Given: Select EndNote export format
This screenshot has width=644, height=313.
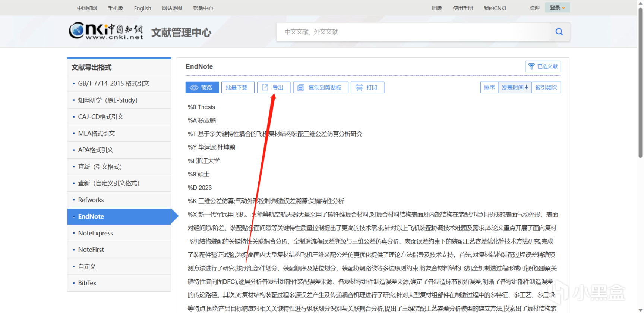Looking at the screenshot, I should tap(119, 216).
